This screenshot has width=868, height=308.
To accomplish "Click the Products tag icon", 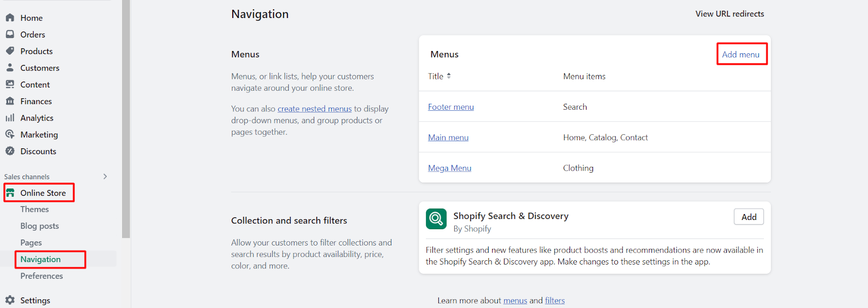I will [x=10, y=51].
